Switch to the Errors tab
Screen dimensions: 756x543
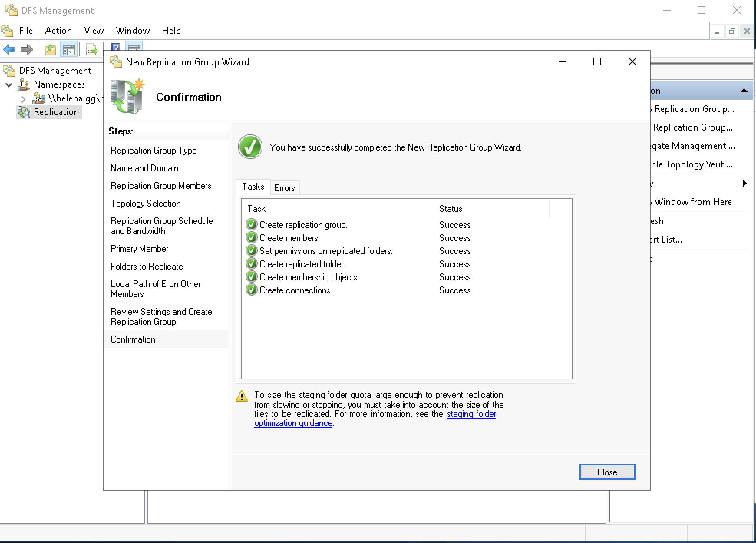point(284,188)
